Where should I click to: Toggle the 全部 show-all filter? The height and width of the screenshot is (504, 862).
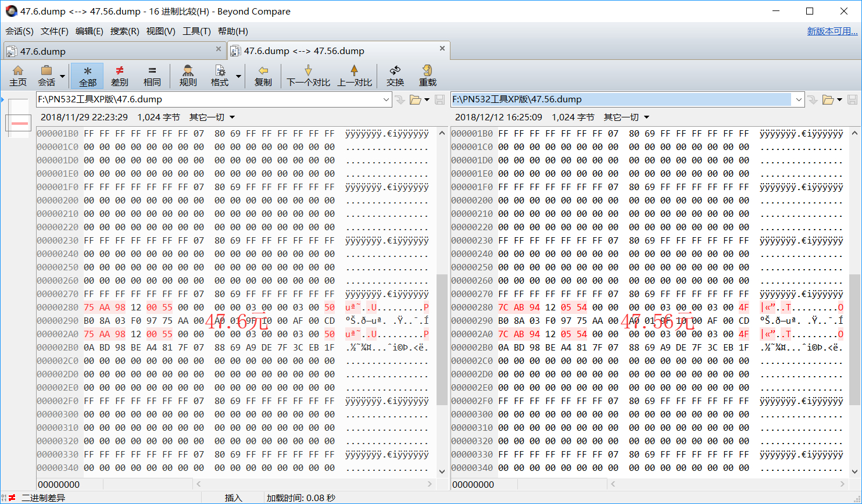87,76
